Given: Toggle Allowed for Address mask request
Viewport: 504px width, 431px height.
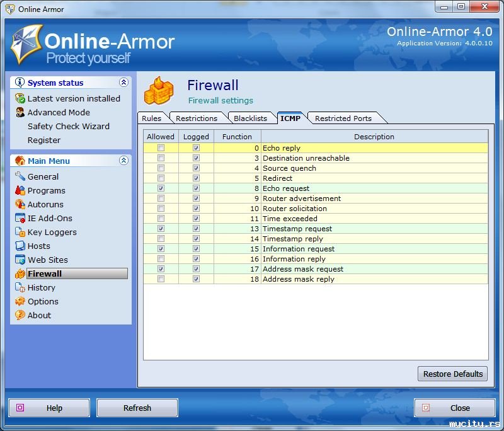Looking at the screenshot, I should click(161, 268).
